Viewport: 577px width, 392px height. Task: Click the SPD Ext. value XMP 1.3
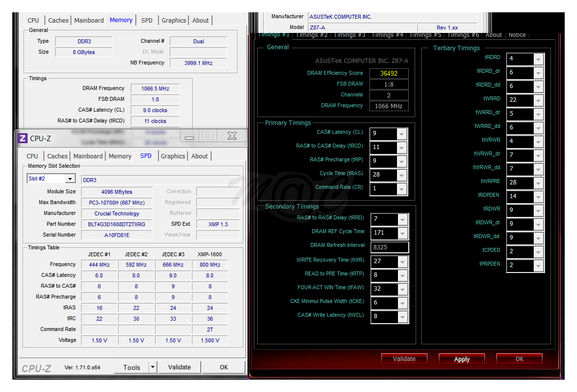point(218,224)
